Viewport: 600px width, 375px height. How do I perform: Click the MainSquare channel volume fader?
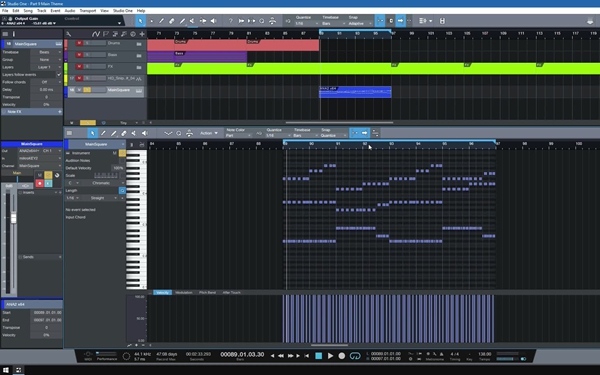(x=14, y=218)
